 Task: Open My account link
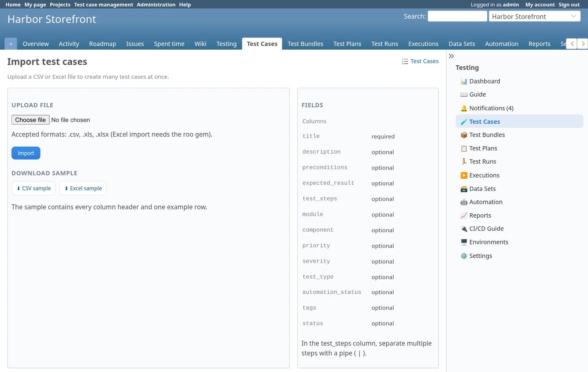pyautogui.click(x=540, y=4)
